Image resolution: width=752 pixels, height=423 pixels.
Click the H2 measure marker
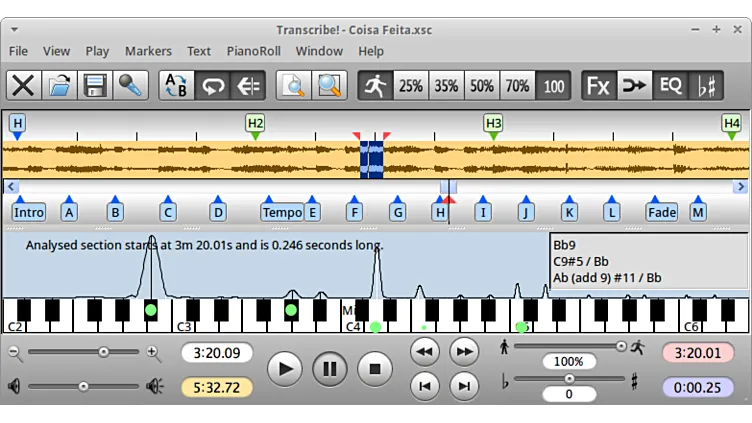[x=255, y=124]
